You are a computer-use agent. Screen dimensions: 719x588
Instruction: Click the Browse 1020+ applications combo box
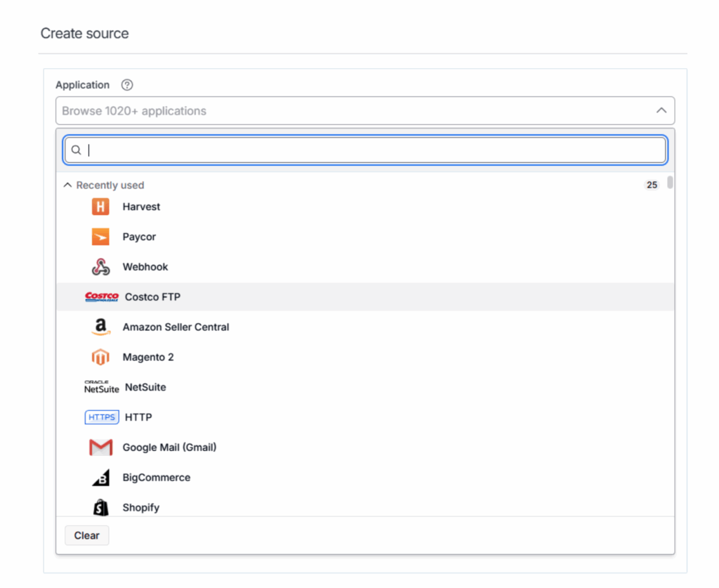(x=351, y=111)
